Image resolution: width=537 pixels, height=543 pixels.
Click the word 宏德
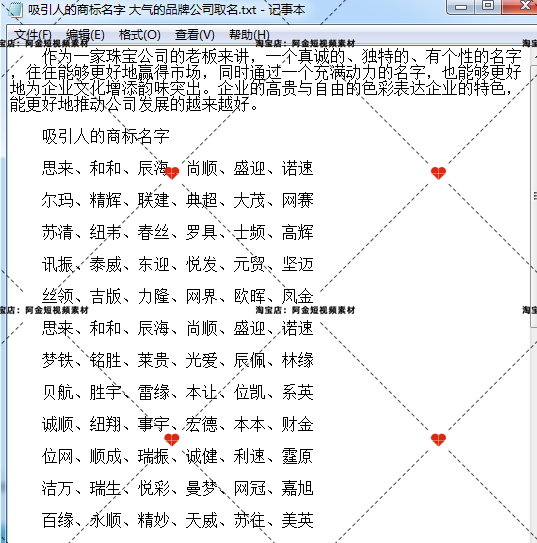pyautogui.click(x=202, y=424)
